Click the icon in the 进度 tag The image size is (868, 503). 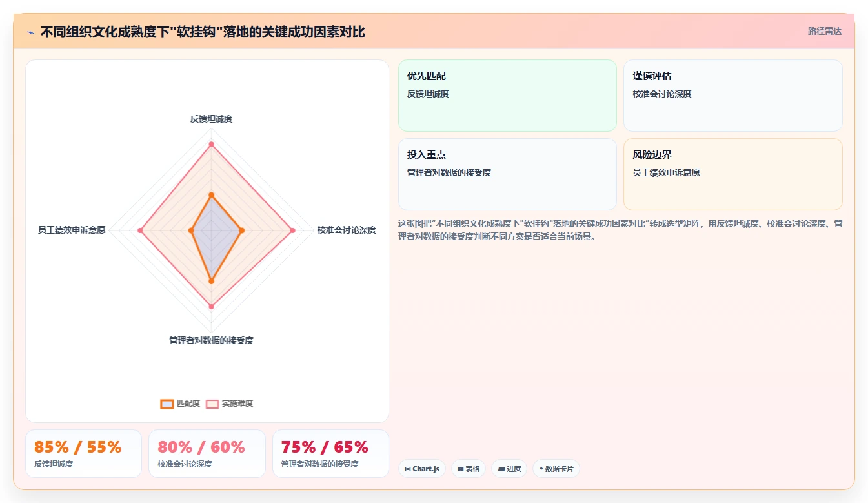point(501,469)
